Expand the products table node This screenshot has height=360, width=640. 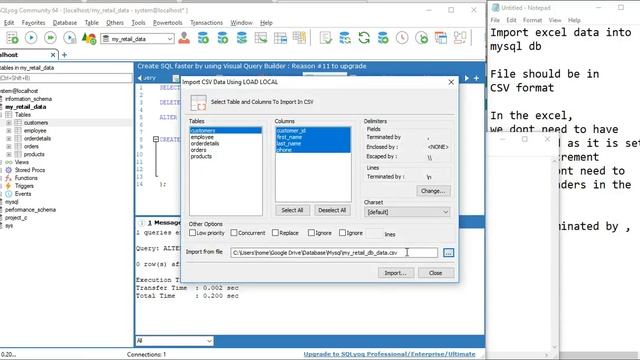point(9,154)
